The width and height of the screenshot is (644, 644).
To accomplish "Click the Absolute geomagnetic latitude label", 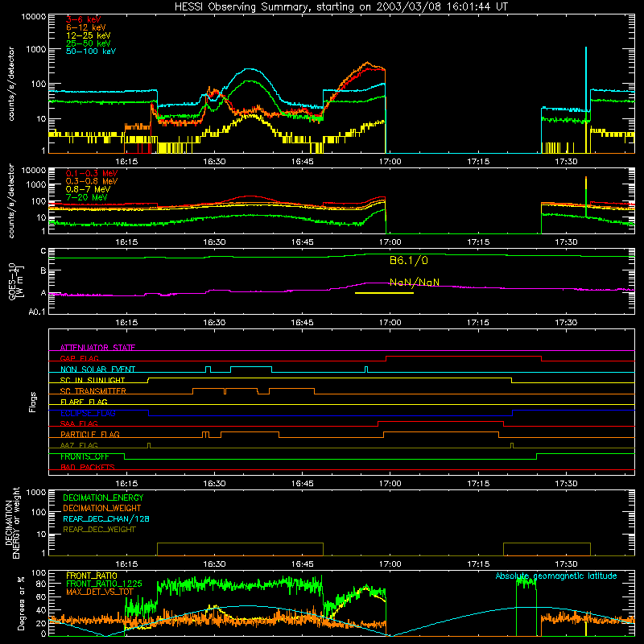I will click(556, 576).
